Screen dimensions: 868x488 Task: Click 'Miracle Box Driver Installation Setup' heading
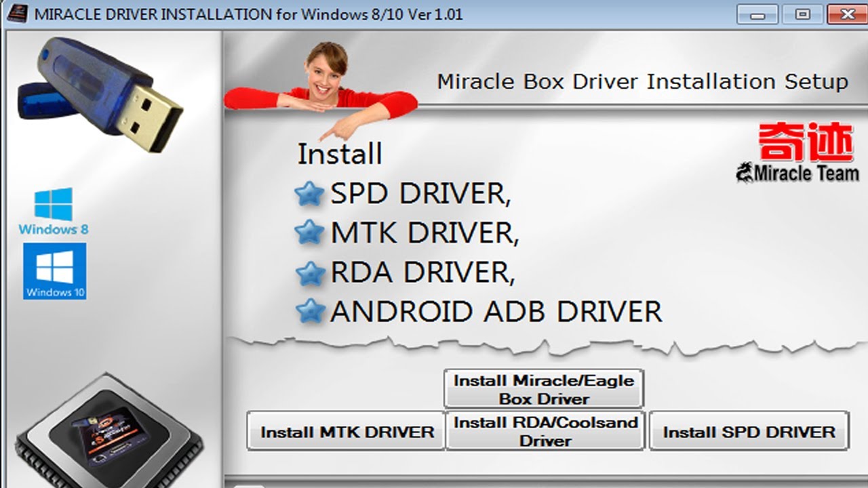[642, 82]
